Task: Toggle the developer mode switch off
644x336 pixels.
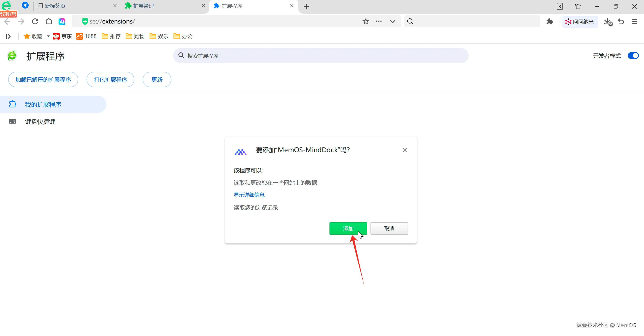Action: pyautogui.click(x=633, y=56)
